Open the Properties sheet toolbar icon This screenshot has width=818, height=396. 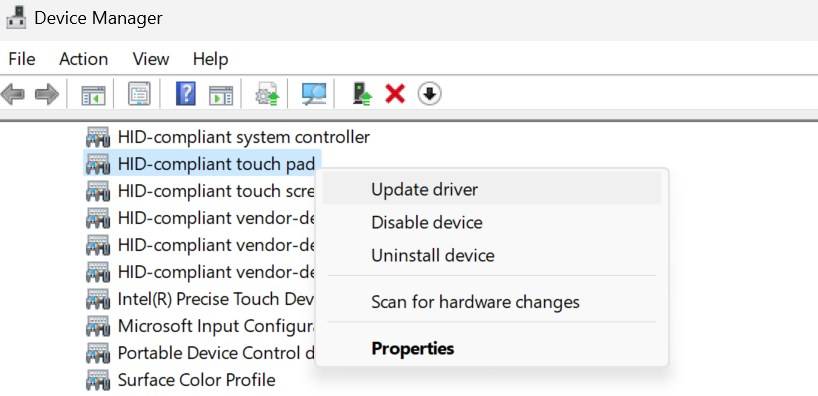(x=139, y=94)
